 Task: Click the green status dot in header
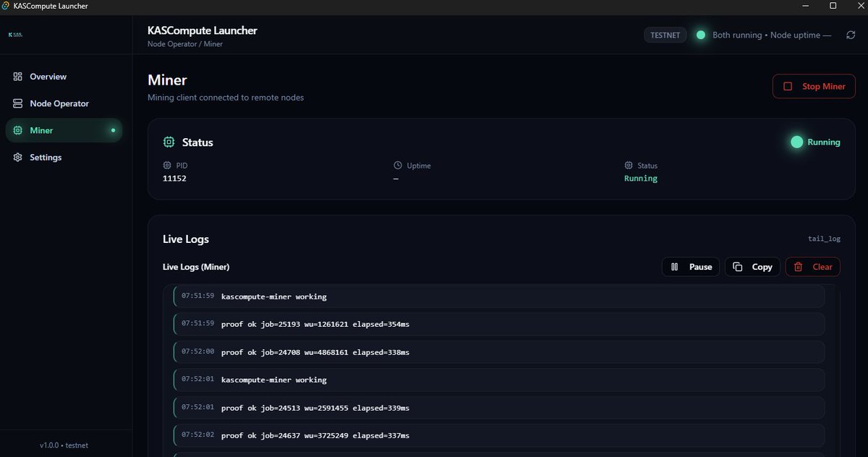[700, 35]
